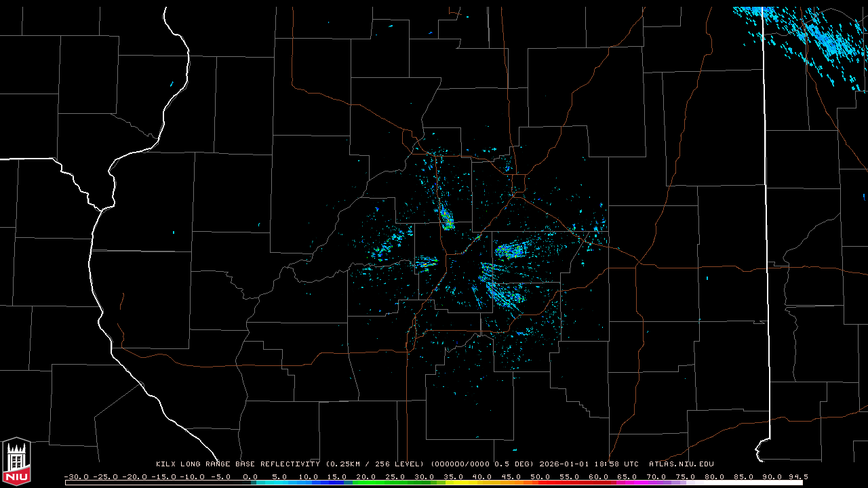Click the elongated echo just north of radar center
The width and height of the screenshot is (868, 488).
[x=446, y=218]
